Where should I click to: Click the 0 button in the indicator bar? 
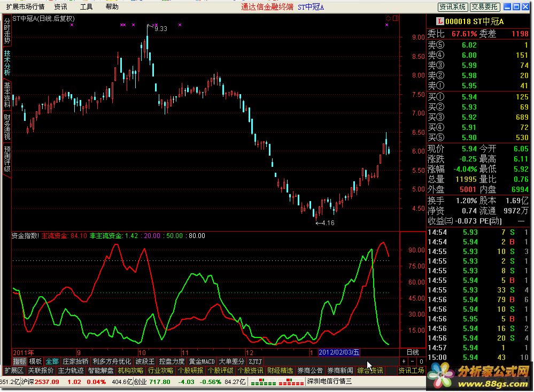[x=421, y=362]
